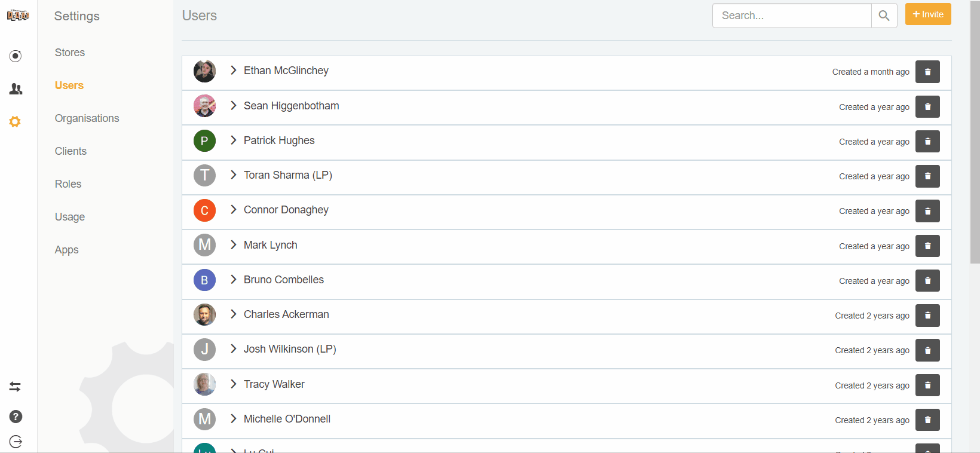Open the help question mark icon
The height and width of the screenshot is (453, 980).
tap(16, 417)
